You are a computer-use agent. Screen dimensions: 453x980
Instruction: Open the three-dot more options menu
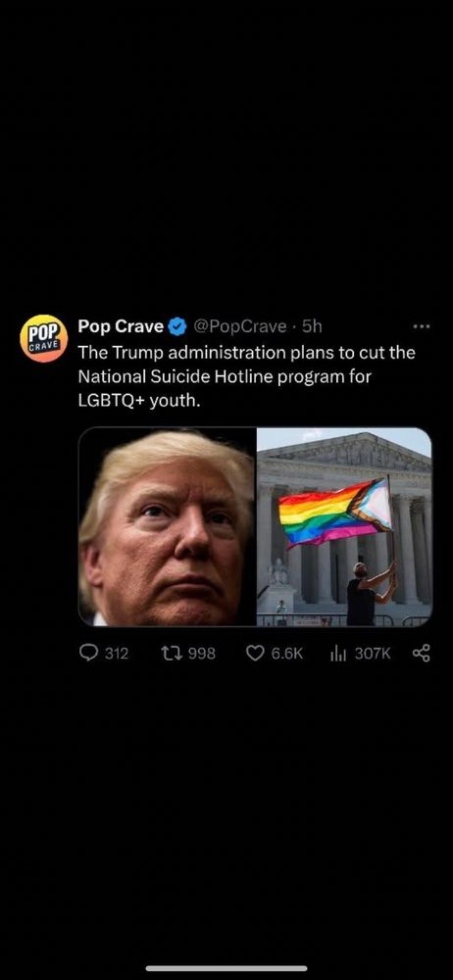422,326
